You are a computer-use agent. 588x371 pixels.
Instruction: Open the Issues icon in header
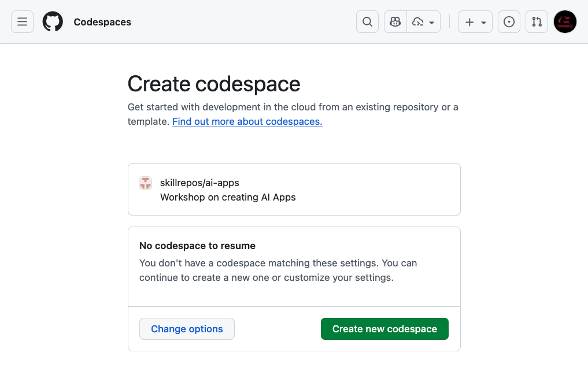[x=509, y=22]
